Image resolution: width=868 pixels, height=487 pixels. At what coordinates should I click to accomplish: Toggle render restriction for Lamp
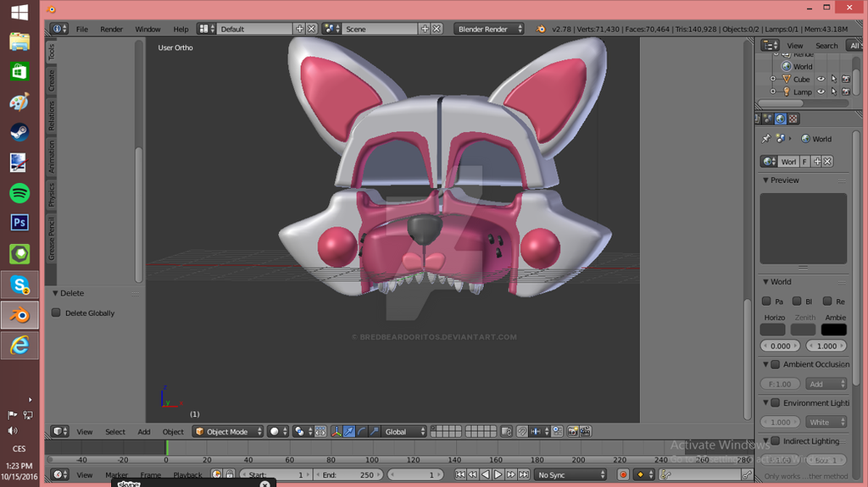coord(846,91)
